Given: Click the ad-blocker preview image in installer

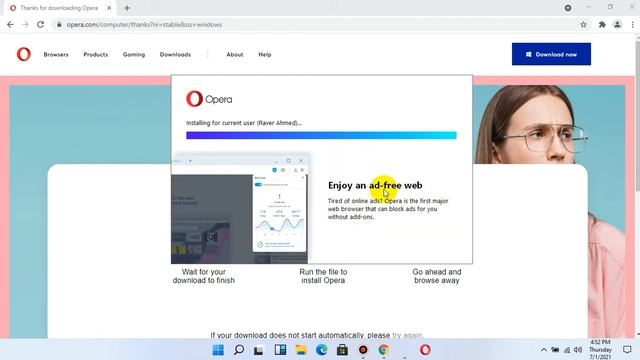Looking at the screenshot, I should point(240,209).
